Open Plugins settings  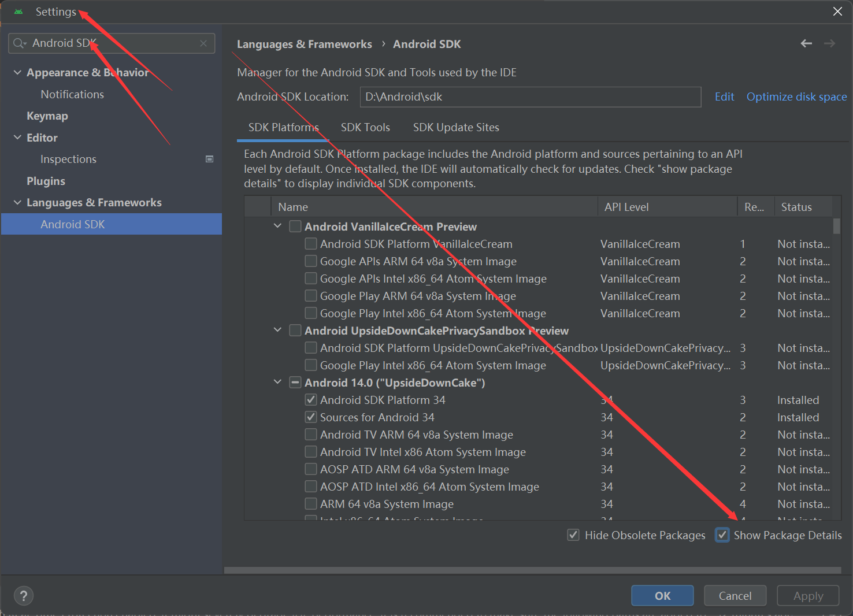[x=46, y=181]
